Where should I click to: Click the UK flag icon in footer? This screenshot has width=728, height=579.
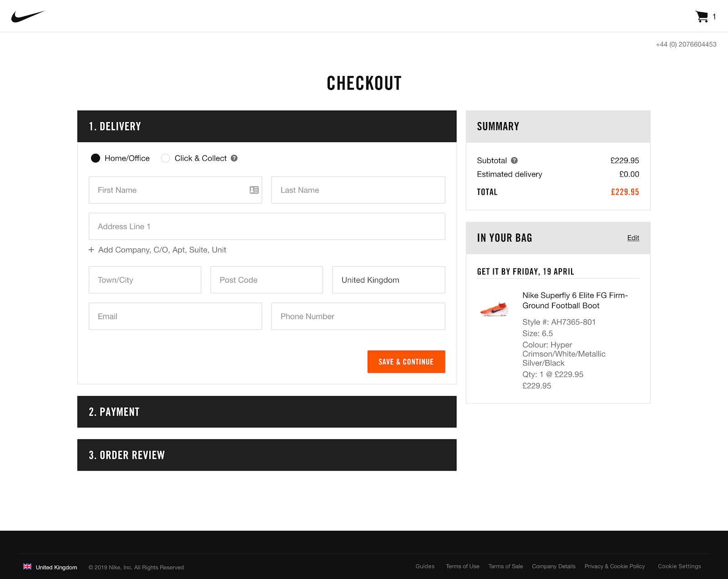(27, 567)
